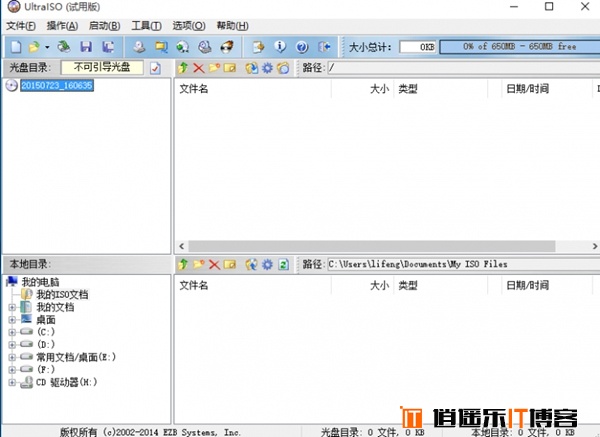Click red X delete in local toolbar

[x=214, y=264]
